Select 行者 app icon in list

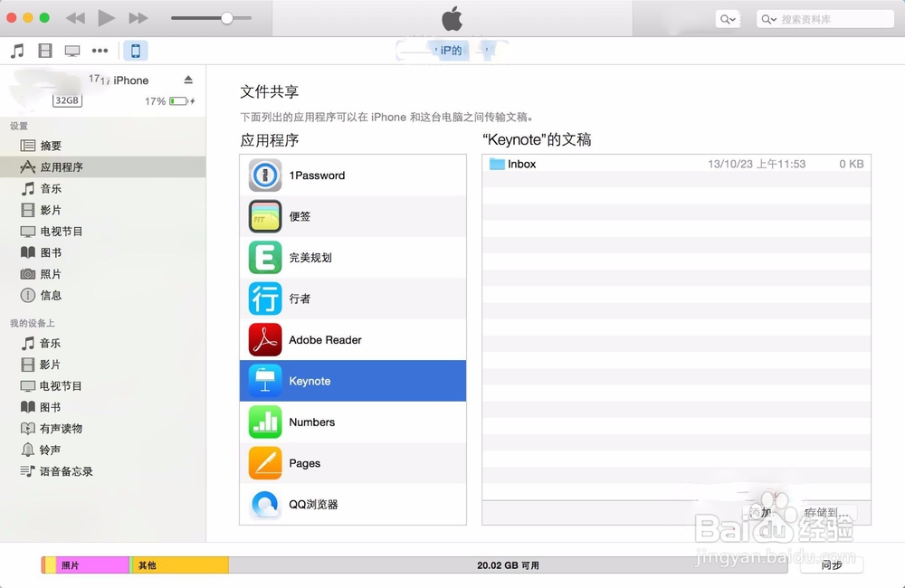point(265,299)
